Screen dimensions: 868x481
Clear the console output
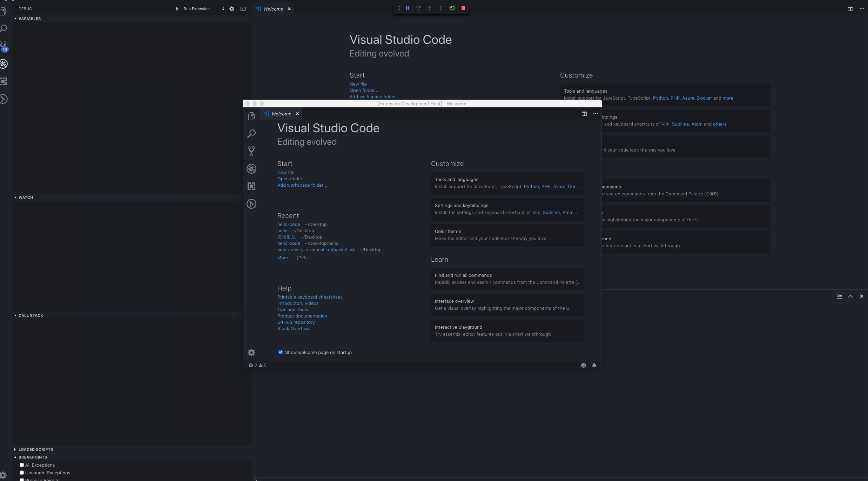pyautogui.click(x=839, y=296)
